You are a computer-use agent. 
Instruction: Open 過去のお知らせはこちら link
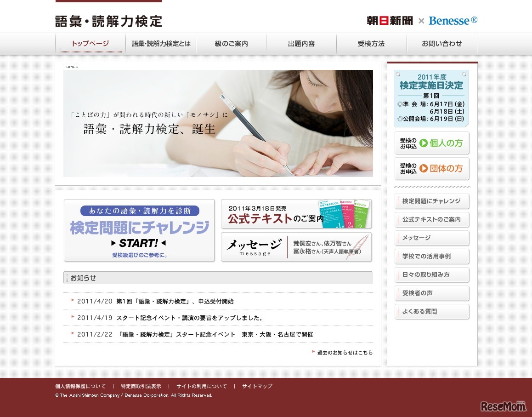[x=345, y=353]
